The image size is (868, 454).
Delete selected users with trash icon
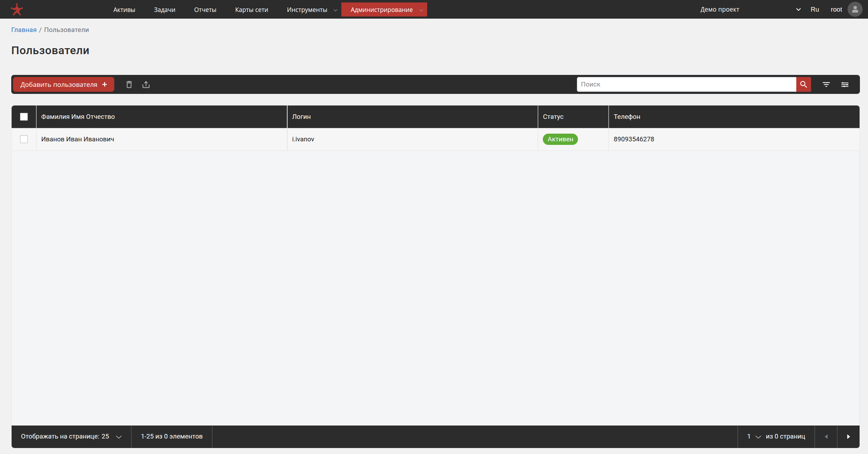coord(129,84)
